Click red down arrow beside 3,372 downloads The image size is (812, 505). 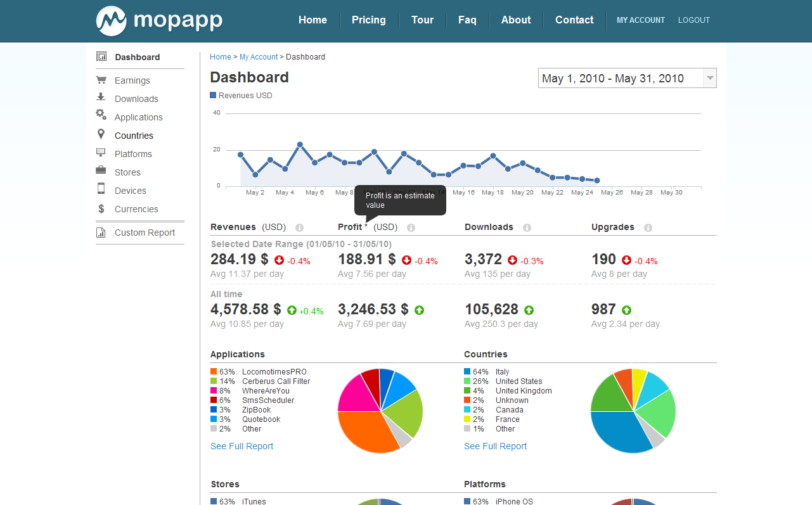[x=513, y=260]
